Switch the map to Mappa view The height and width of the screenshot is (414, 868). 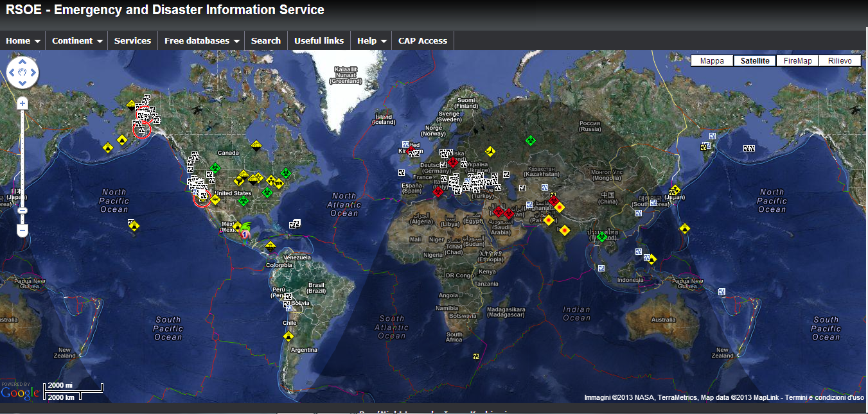(712, 60)
